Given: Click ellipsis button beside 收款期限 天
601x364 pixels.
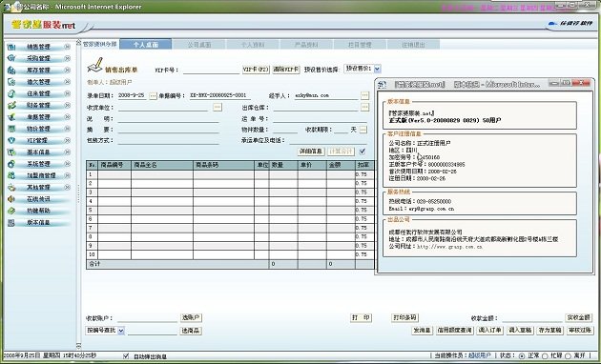Looking at the screenshot, I should [x=363, y=130].
